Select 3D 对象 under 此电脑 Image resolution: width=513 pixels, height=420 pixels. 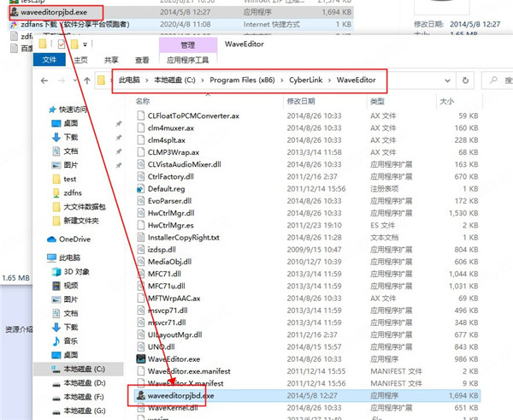(x=77, y=272)
